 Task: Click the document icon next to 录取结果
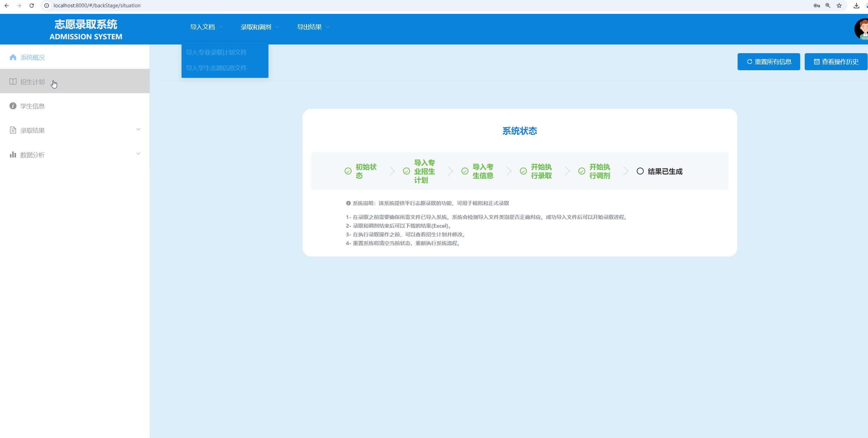[13, 130]
